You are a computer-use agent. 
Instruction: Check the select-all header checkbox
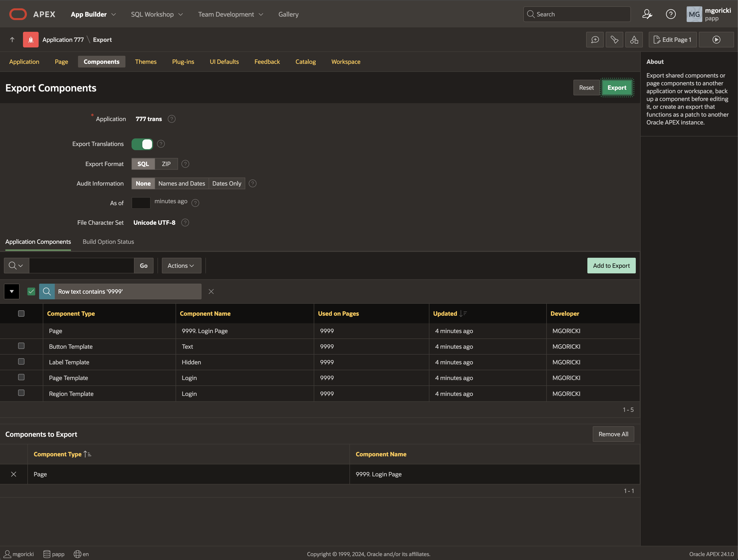[21, 313]
